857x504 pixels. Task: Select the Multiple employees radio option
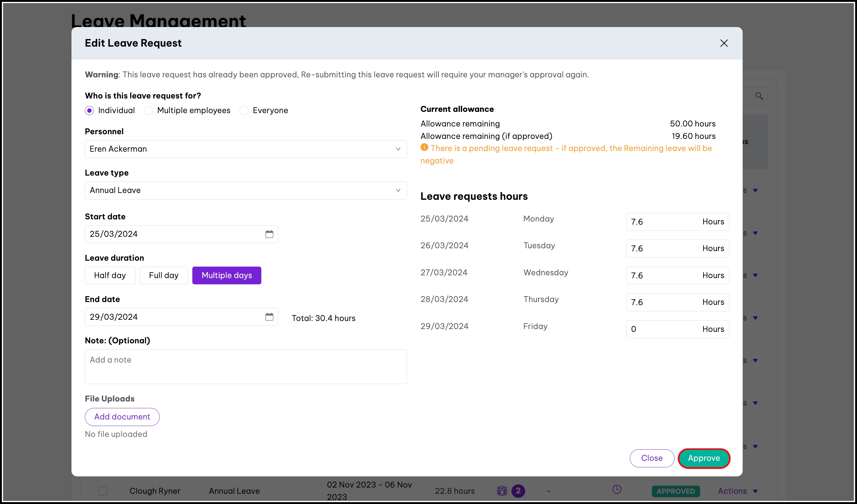click(x=148, y=111)
